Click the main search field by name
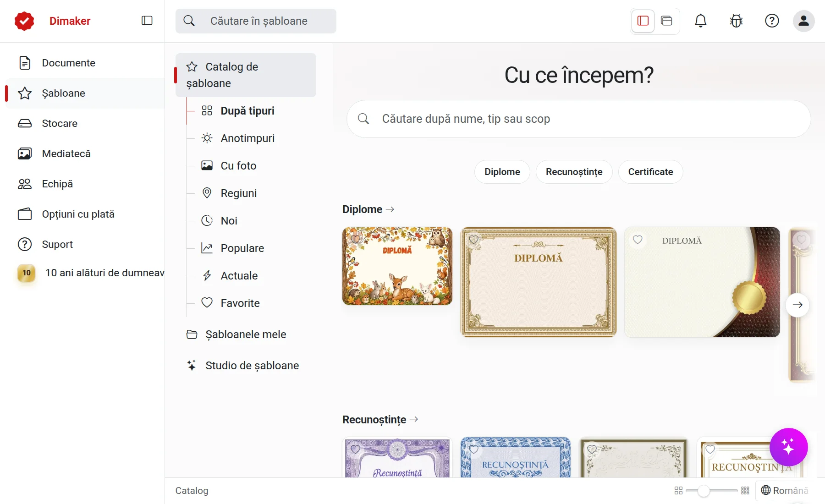 (x=579, y=119)
